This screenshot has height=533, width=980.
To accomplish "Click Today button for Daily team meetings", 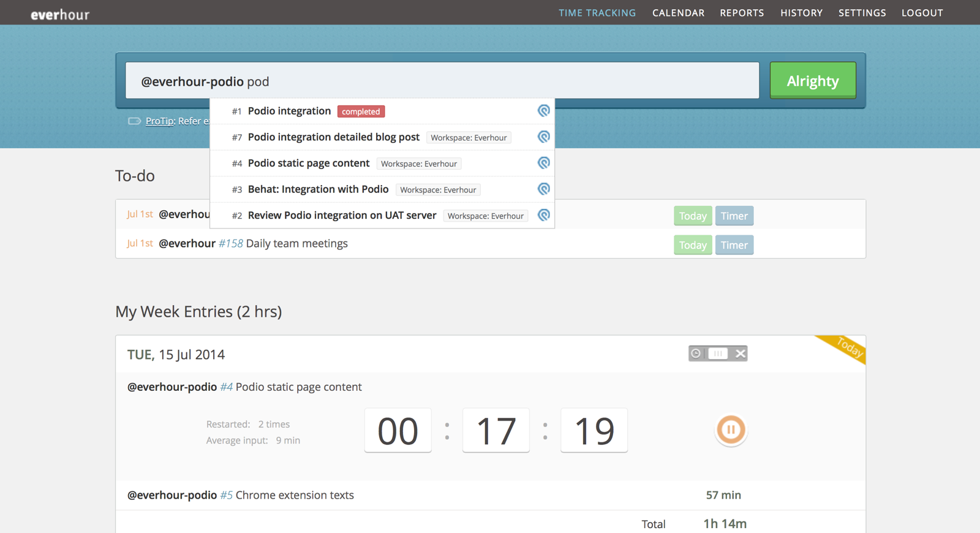I will pos(693,245).
